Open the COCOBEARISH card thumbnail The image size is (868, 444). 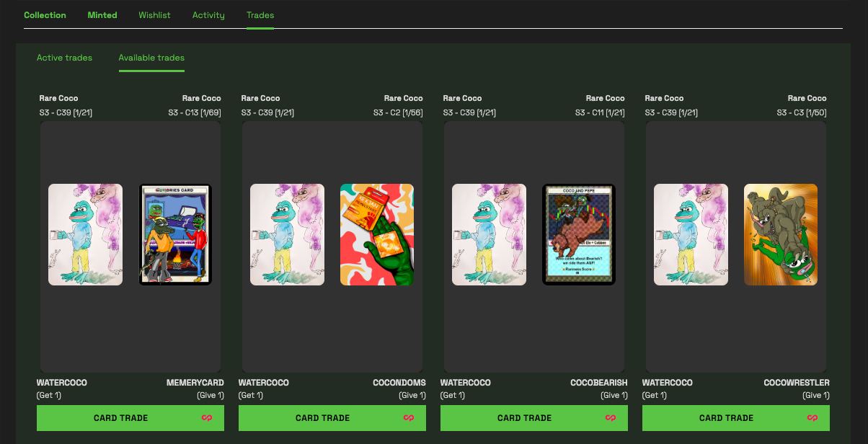pos(579,234)
